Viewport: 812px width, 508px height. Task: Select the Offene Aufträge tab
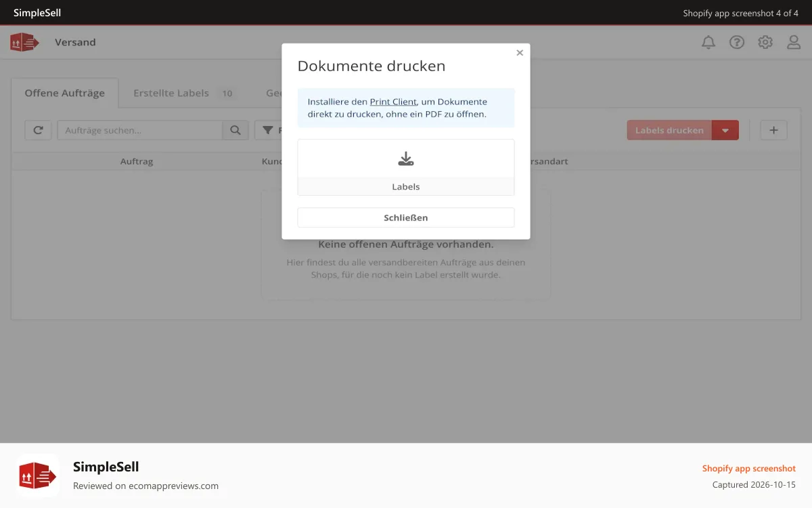65,93
